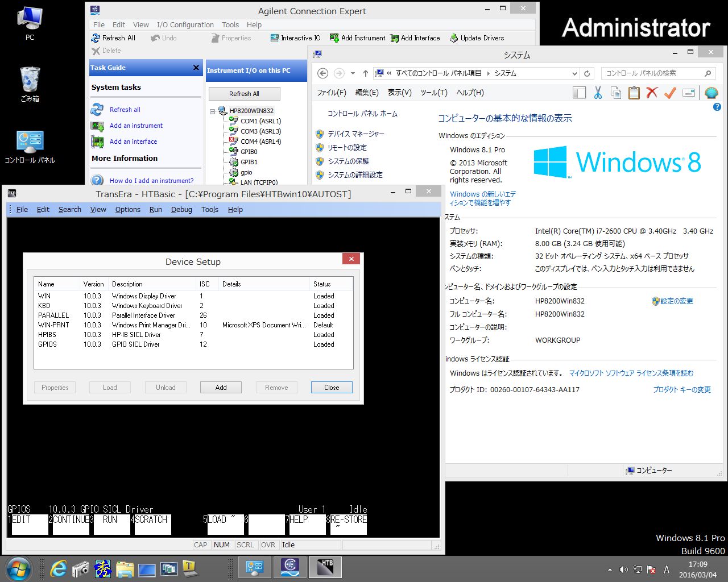
Task: Click the refresh icon beside the address bar
Action: [588, 73]
